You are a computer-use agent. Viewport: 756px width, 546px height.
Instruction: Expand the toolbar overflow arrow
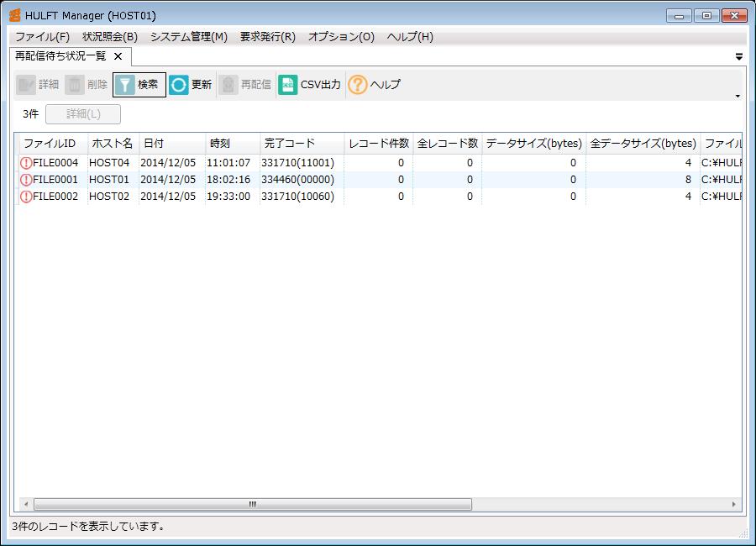[x=738, y=96]
